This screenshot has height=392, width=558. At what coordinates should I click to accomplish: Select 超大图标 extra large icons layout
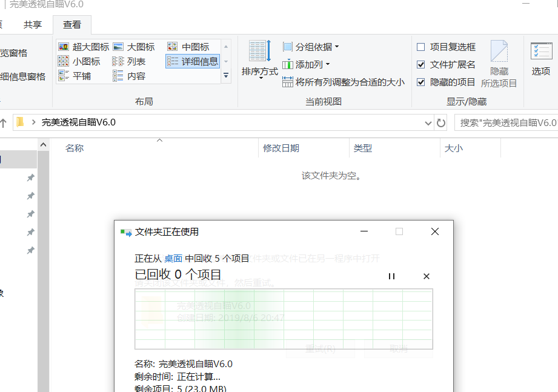(84, 47)
